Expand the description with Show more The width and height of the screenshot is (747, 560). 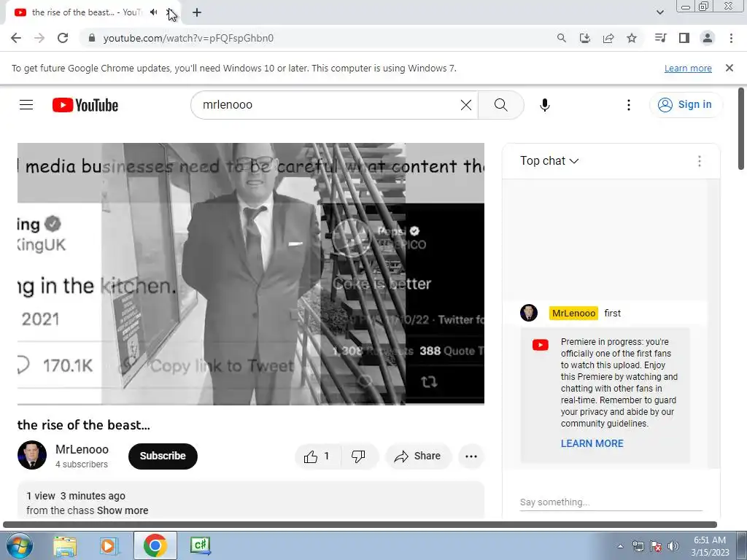[x=123, y=510]
